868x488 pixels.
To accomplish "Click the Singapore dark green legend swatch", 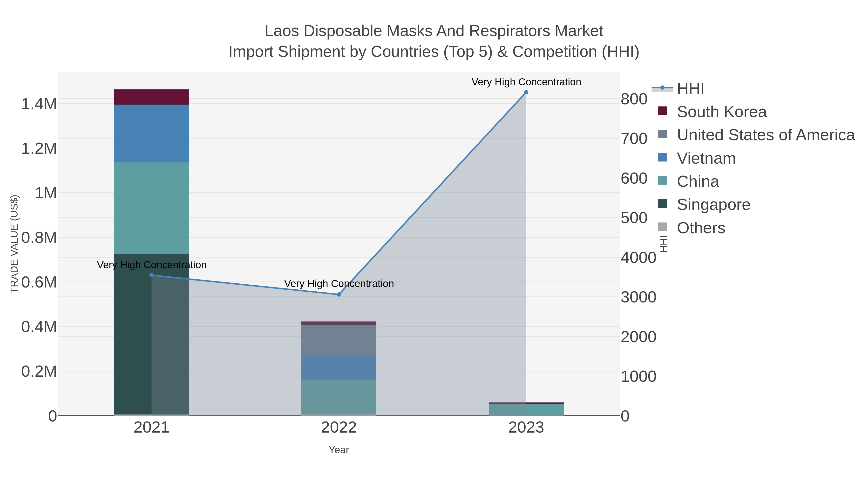I will click(x=663, y=204).
